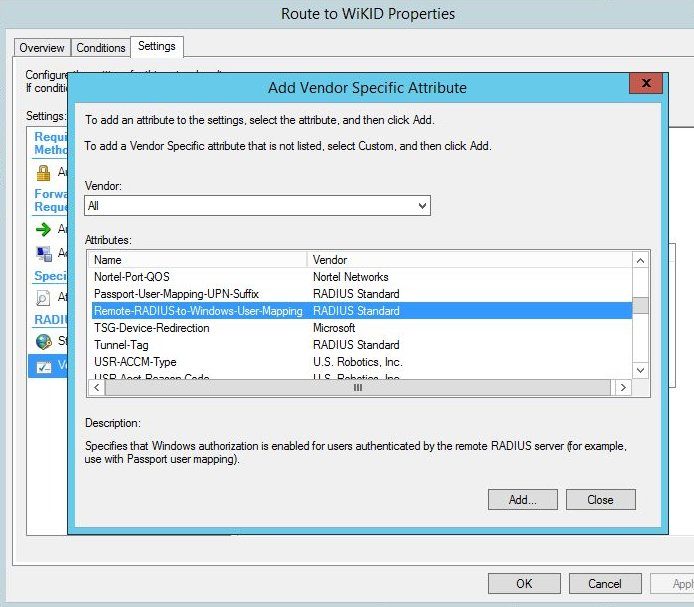Switch to the Overview tab
The height and width of the screenshot is (607, 694).
click(x=42, y=48)
